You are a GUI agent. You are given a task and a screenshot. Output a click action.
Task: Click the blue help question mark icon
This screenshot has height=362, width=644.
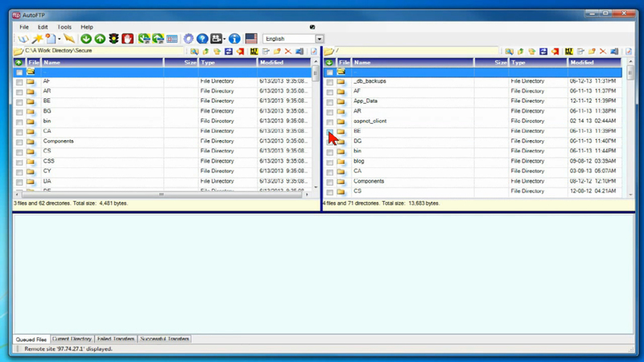(202, 39)
